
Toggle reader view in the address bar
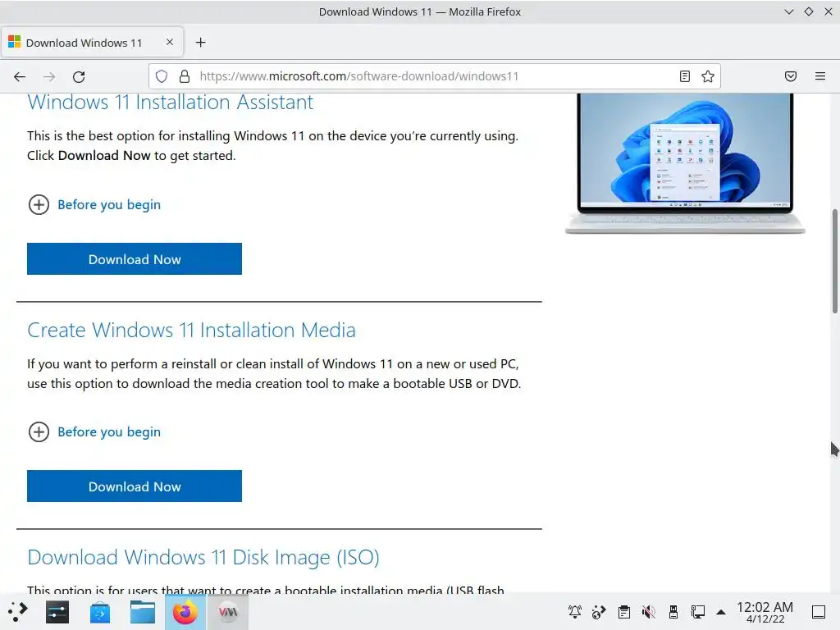[685, 76]
